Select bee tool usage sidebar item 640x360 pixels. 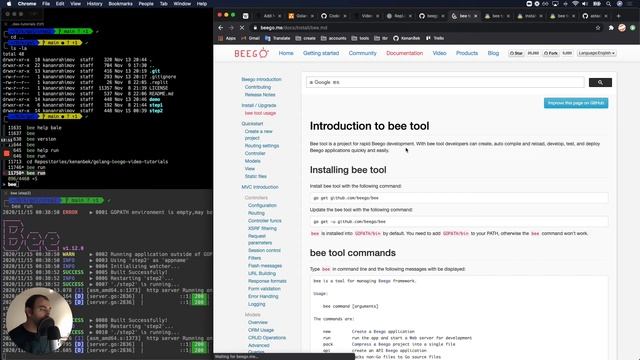[x=260, y=113]
